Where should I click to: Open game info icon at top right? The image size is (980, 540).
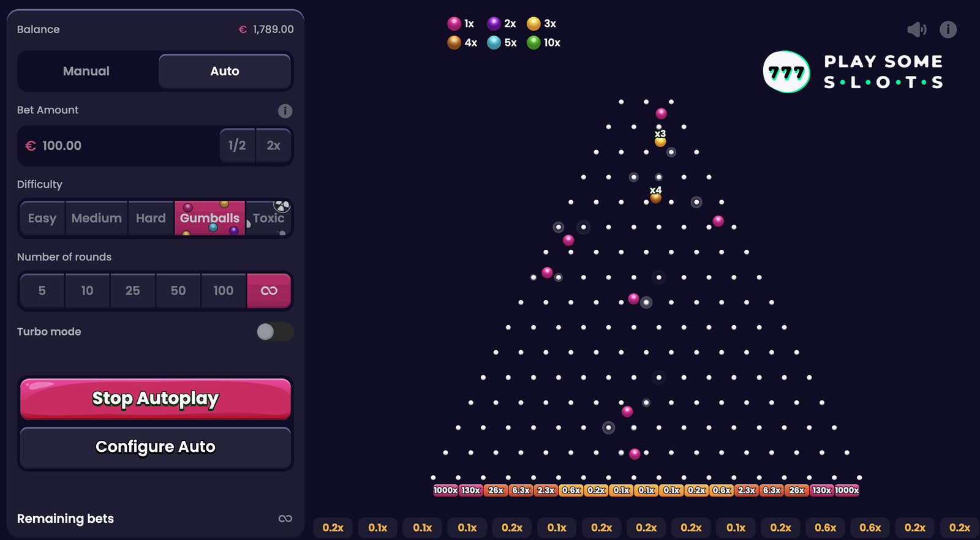(948, 29)
